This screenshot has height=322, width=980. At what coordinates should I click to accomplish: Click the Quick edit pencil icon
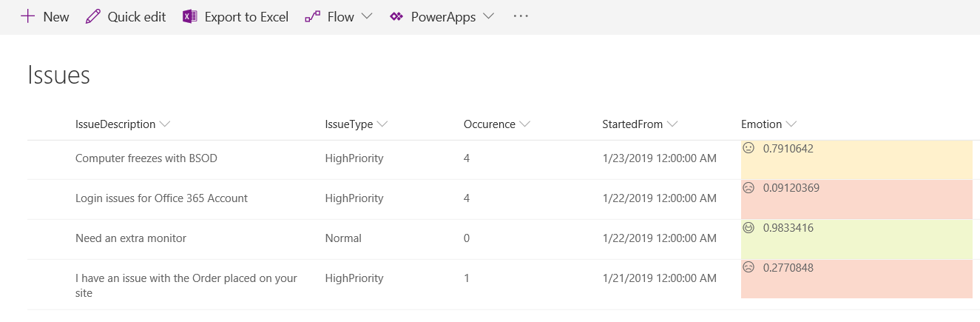coord(92,16)
